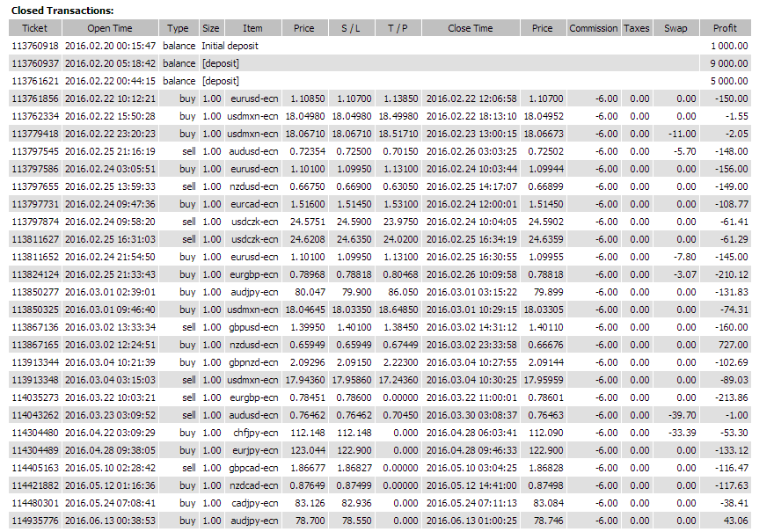Click the nzdcad-ecn item
Image resolution: width=774 pixels, height=532 pixels.
click(254, 485)
